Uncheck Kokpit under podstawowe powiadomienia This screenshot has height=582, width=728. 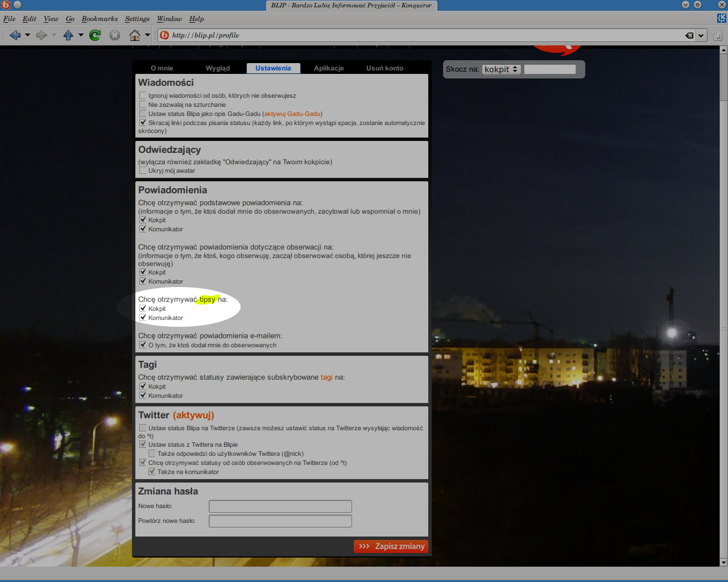pos(143,220)
